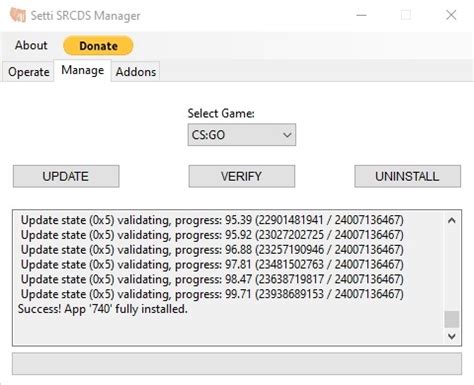
Task: Click the CS:GO combo box text
Action: tap(208, 135)
